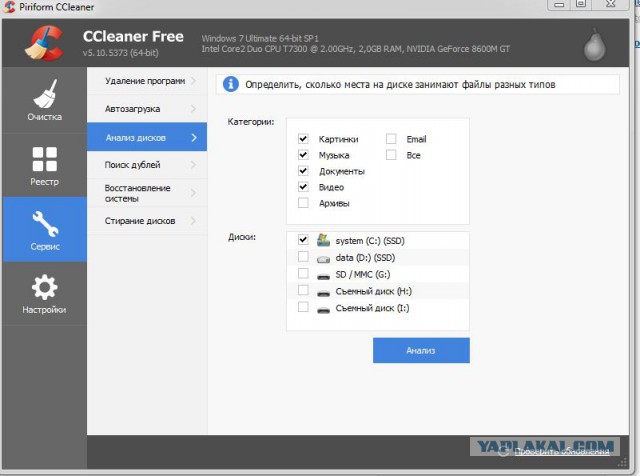Screen dimensions: 640x476
Task: Click the system (C:) (SSD) label
Action: click(370, 241)
